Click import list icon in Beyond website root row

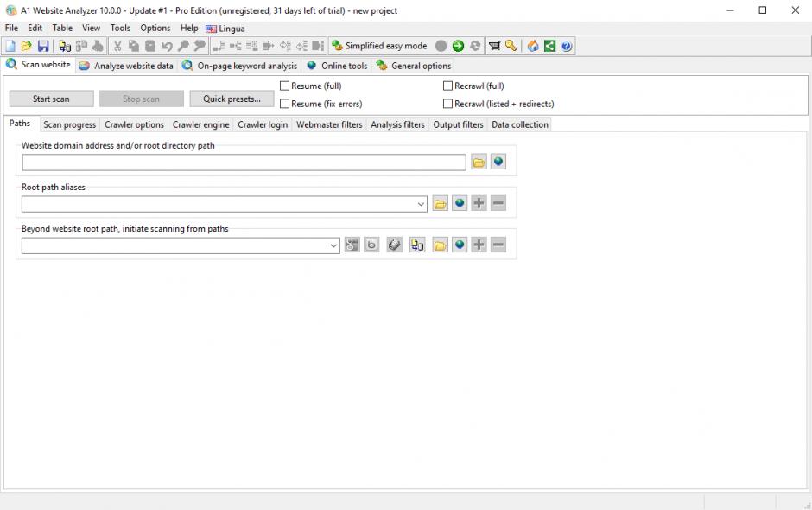coord(417,245)
